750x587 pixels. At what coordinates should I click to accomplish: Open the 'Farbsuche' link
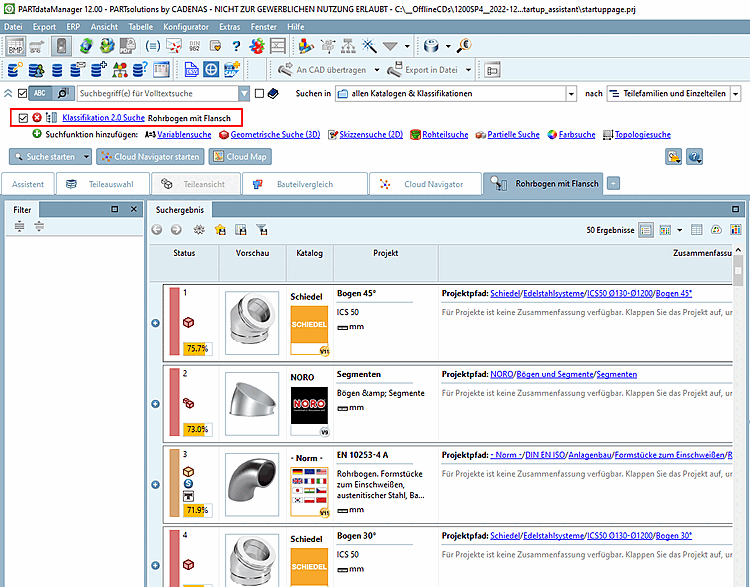[577, 134]
